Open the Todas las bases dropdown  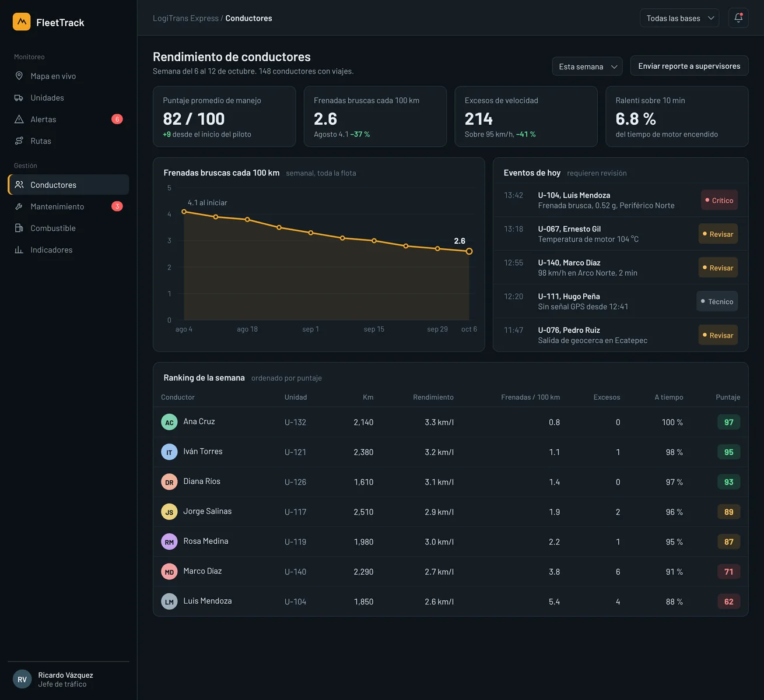pos(679,18)
